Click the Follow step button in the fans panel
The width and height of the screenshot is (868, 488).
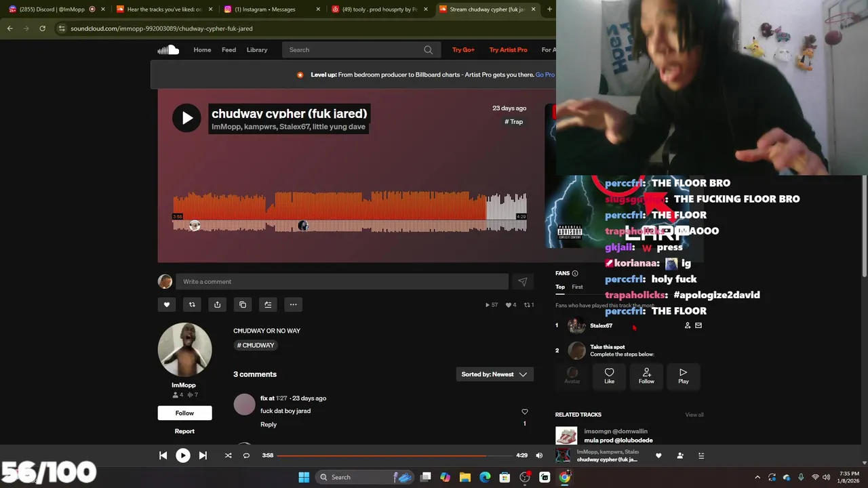pos(646,376)
